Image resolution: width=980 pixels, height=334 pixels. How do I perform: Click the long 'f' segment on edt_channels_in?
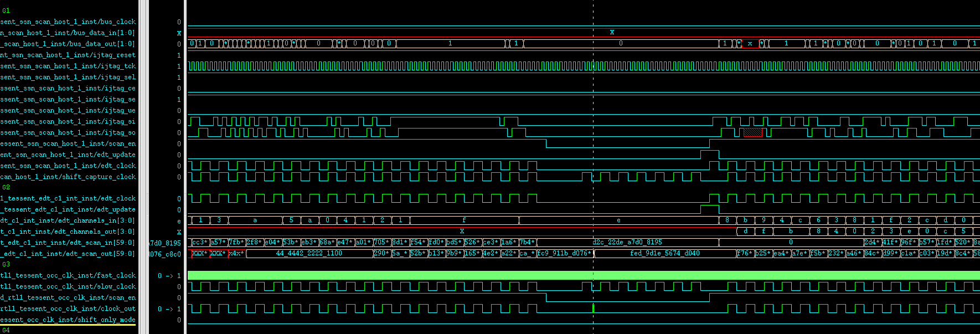464,220
